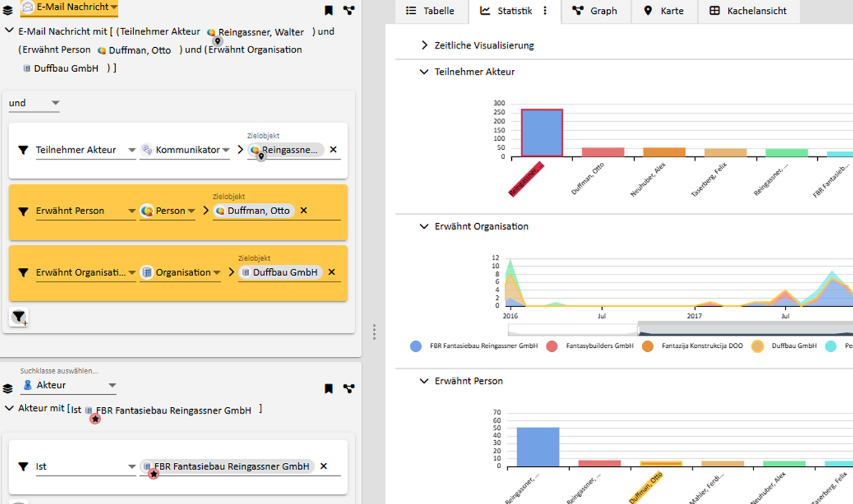Click the graph network icon in E-Mail Nachricht panel
853x504 pixels.
coord(349,10)
